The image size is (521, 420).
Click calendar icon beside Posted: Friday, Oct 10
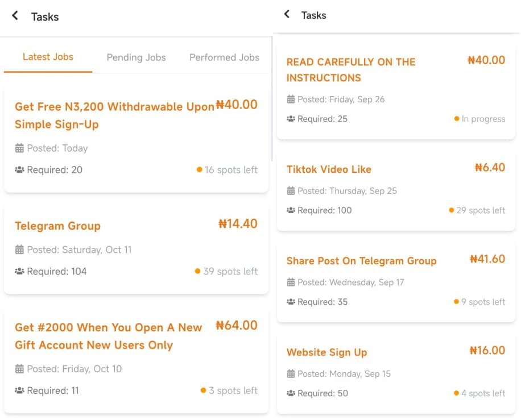[19, 369]
